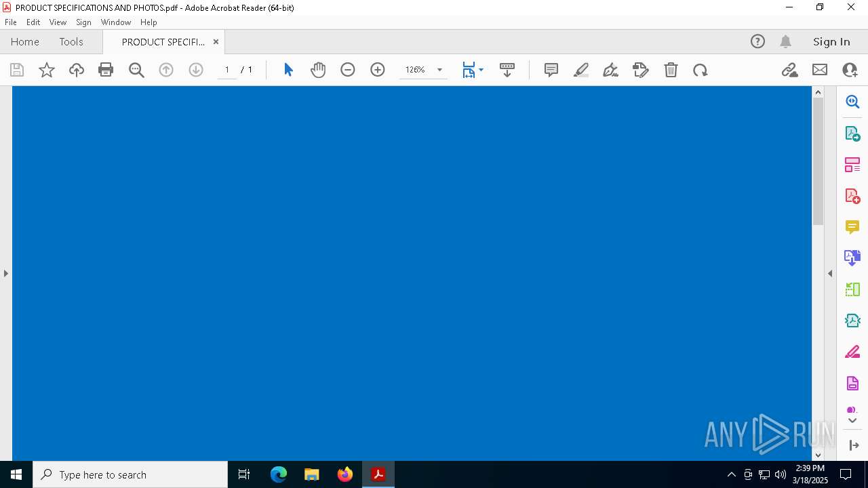868x488 pixels.
Task: Open Combine Files purple tool icon
Action: pyautogui.click(x=852, y=258)
